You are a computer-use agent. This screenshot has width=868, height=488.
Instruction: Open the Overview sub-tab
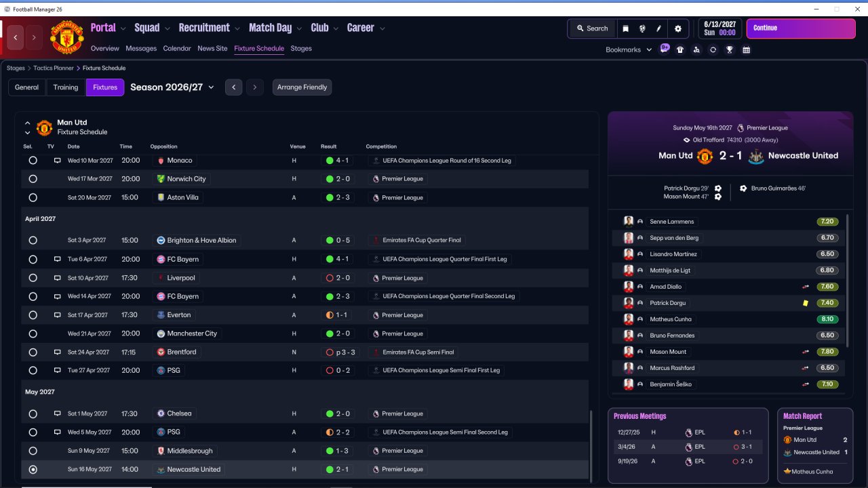(105, 49)
